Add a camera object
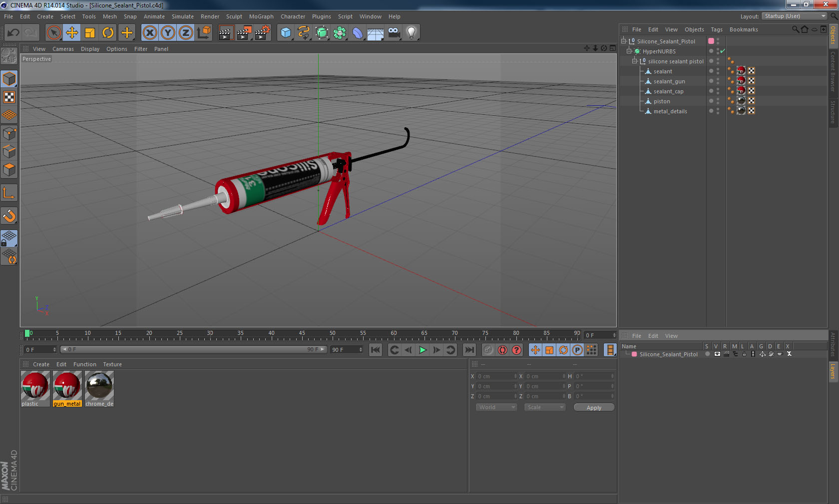The height and width of the screenshot is (504, 839). click(x=394, y=33)
